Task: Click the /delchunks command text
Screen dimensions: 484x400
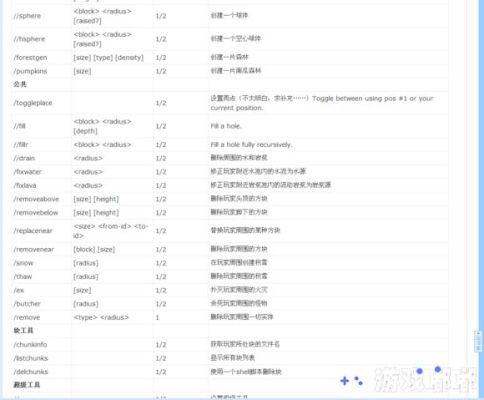Action: pyautogui.click(x=31, y=372)
